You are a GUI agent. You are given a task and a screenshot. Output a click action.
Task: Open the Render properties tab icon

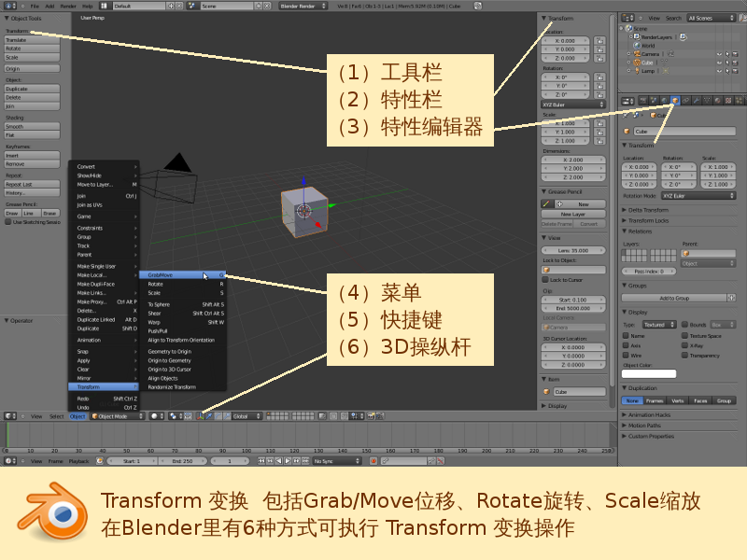[643, 101]
